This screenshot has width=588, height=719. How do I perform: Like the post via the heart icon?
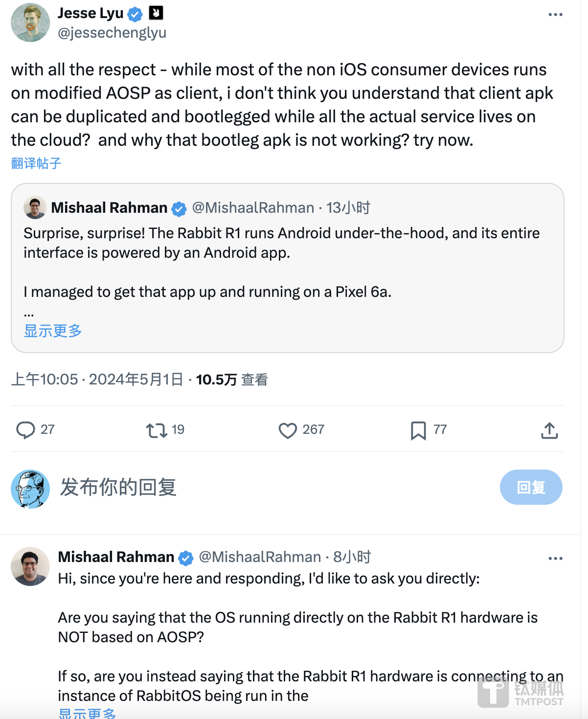pos(288,430)
